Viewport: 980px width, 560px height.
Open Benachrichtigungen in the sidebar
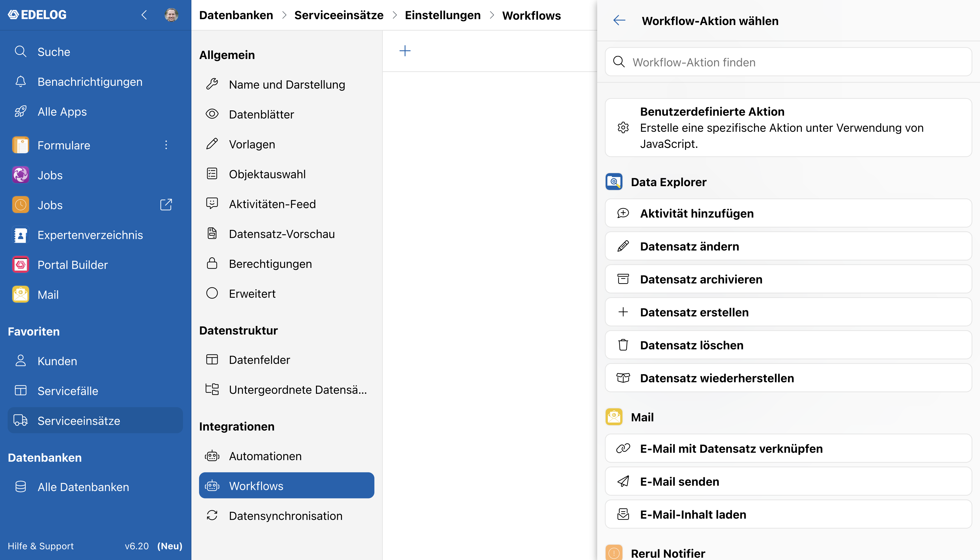point(95,81)
